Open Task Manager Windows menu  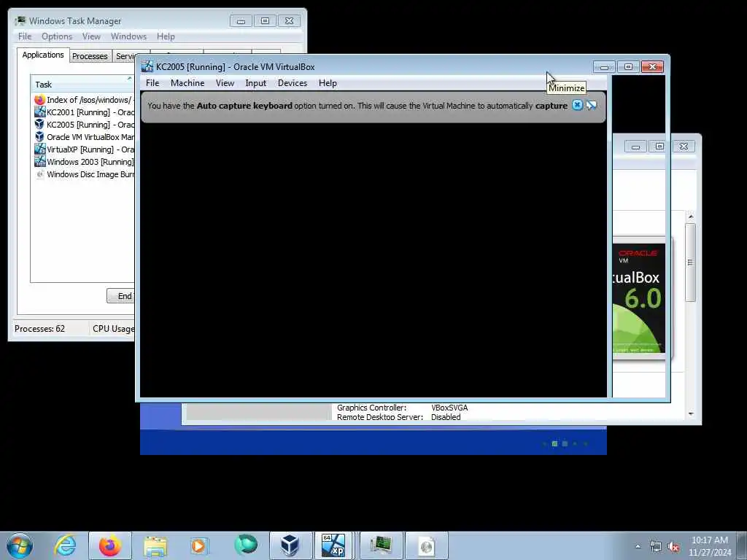pyautogui.click(x=128, y=36)
